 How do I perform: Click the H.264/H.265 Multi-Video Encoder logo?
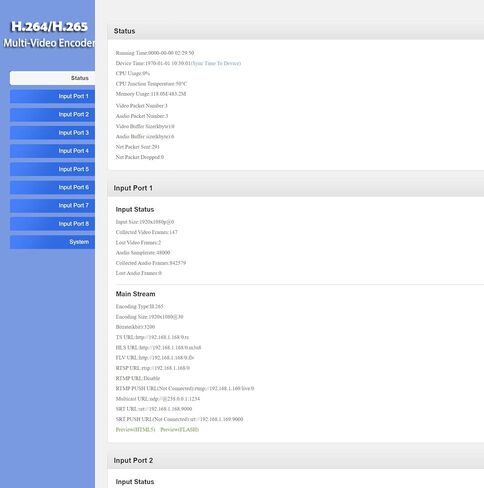pyautogui.click(x=49, y=34)
